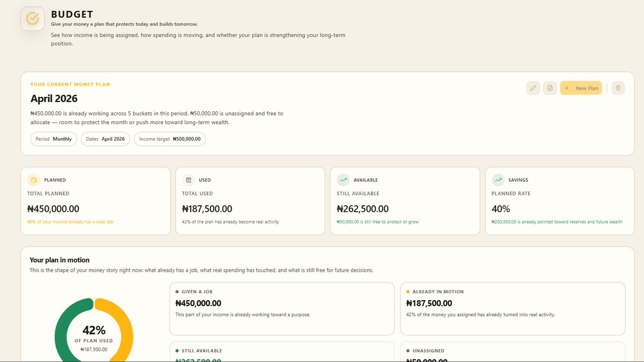Click the yellow dot beside Already in Motion

[408, 292]
